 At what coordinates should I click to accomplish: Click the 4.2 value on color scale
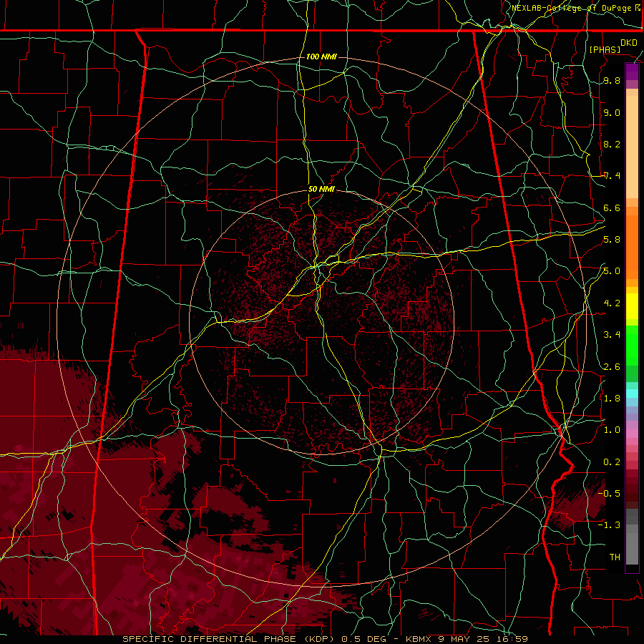pos(612,303)
